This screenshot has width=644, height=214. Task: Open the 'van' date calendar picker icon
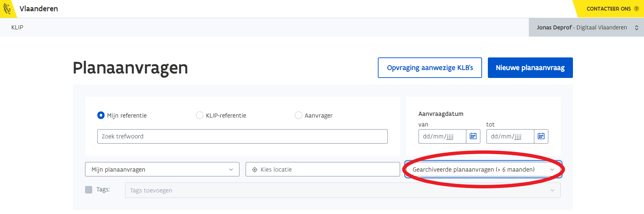[473, 136]
